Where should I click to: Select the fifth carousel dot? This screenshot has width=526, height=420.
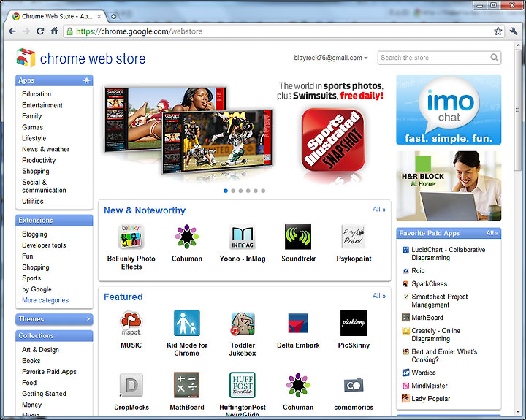256,191
